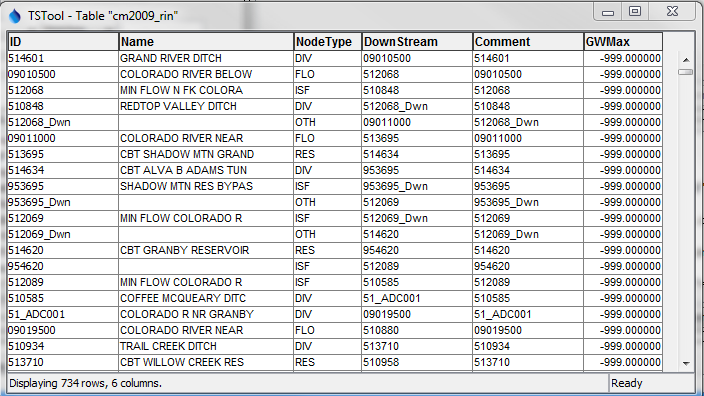
Task: Click DownStream cell 953695_Dwn
Action: click(417, 186)
